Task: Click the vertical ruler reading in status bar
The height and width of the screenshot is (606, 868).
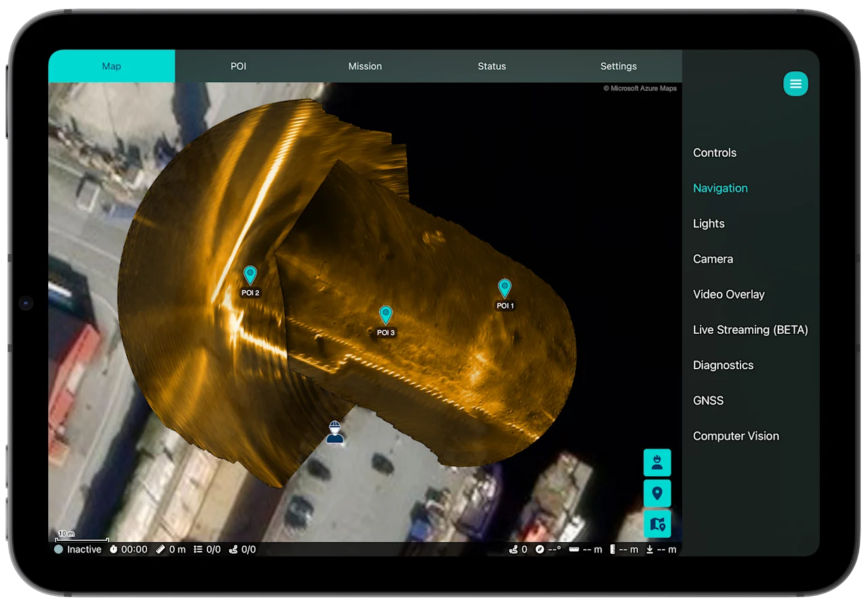Action: [x=624, y=550]
